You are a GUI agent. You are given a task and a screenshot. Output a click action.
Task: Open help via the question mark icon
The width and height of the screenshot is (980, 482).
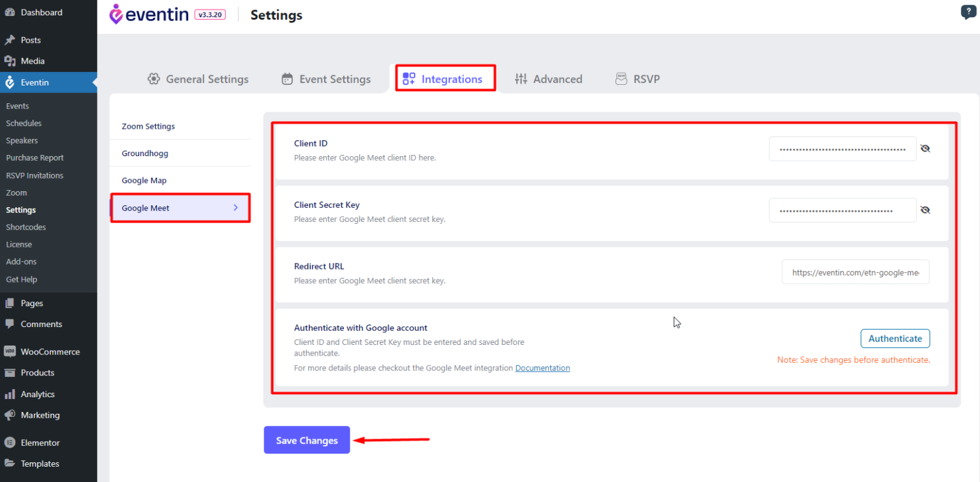click(x=967, y=11)
